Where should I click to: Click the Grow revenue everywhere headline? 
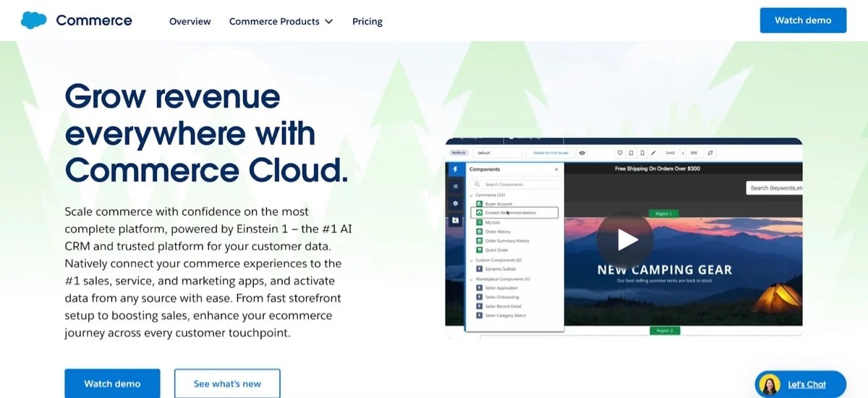coord(207,133)
